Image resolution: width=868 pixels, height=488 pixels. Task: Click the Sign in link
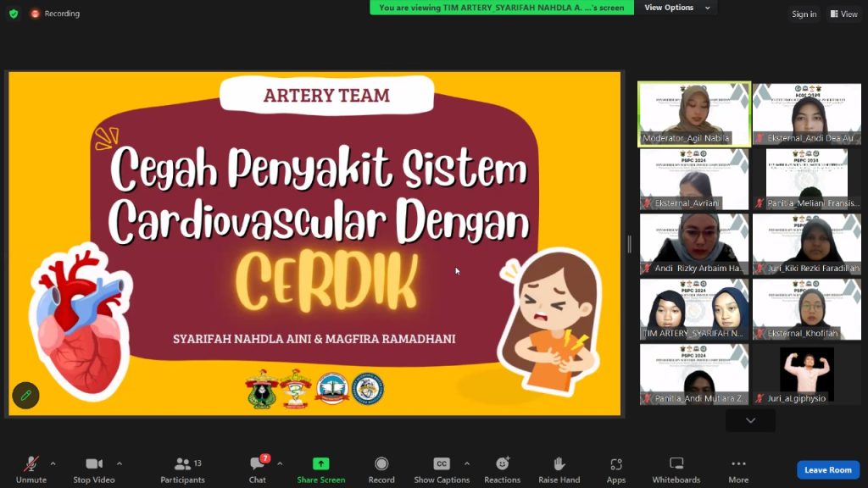[804, 14]
